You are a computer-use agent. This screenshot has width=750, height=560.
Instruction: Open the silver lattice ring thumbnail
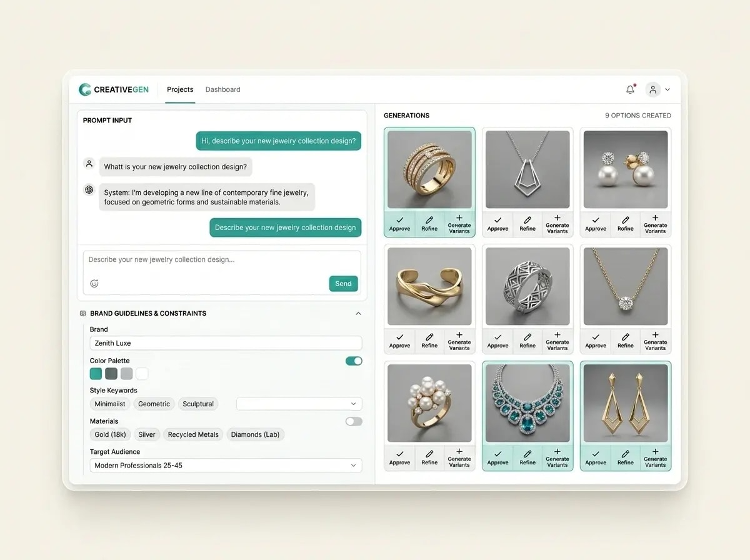(527, 286)
